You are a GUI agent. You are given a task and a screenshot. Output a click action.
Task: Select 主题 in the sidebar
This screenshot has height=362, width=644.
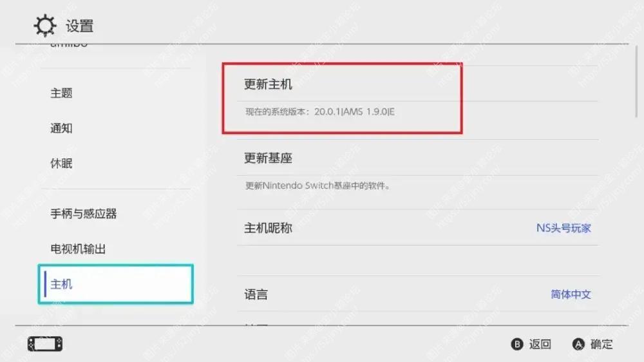click(61, 93)
